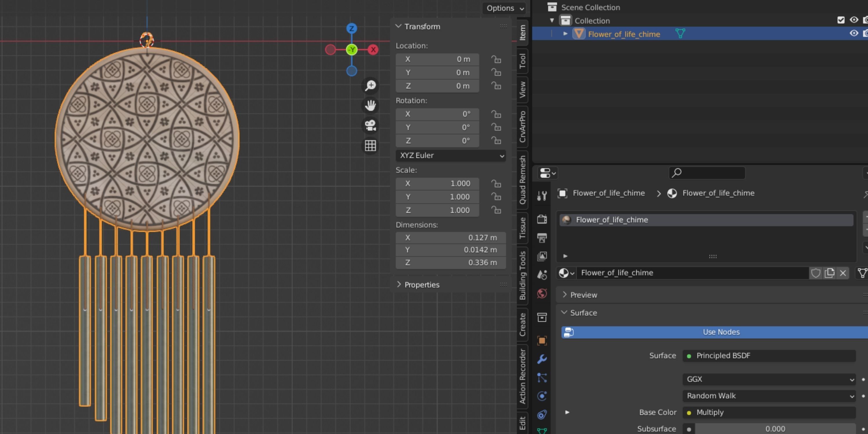The image size is (868, 434).
Task: Click the Scale Y value field
Action: coord(437,197)
